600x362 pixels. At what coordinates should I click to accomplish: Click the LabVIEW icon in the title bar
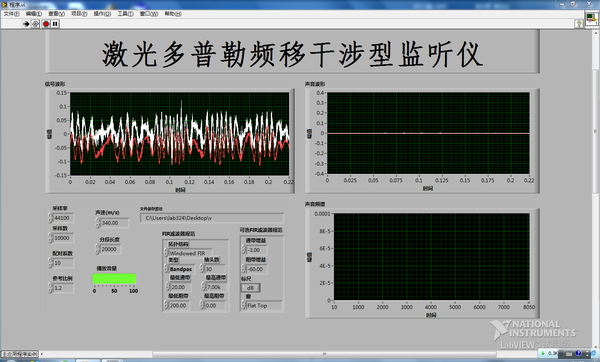pyautogui.click(x=5, y=4)
